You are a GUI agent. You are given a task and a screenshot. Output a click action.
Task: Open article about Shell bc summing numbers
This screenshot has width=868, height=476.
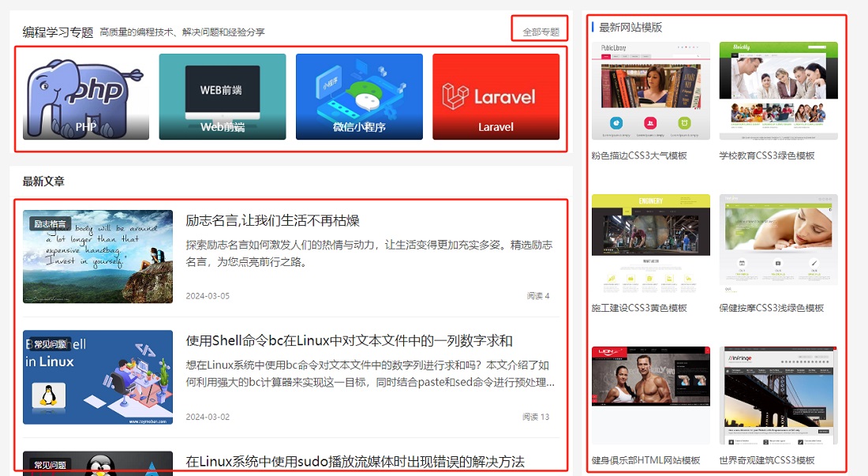(x=349, y=341)
